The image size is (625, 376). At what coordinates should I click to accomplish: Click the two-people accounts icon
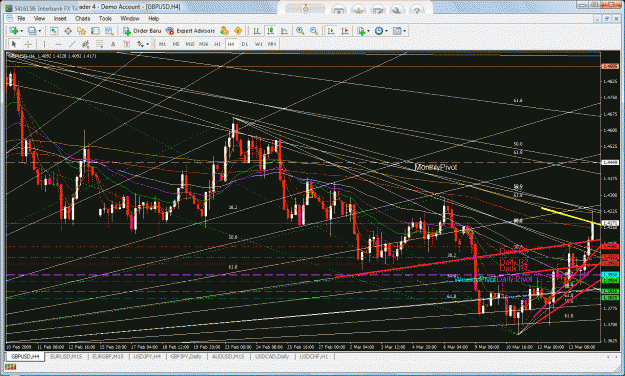[224, 31]
